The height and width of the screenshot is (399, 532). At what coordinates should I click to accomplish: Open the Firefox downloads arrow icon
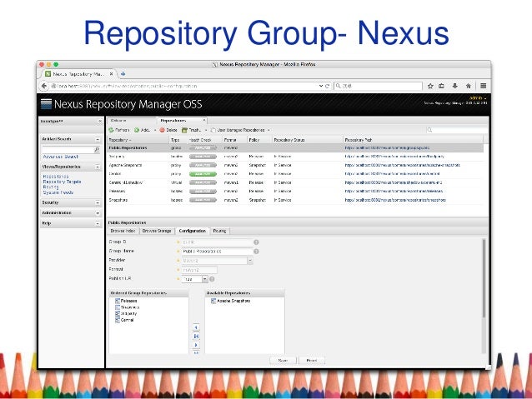[x=454, y=86]
